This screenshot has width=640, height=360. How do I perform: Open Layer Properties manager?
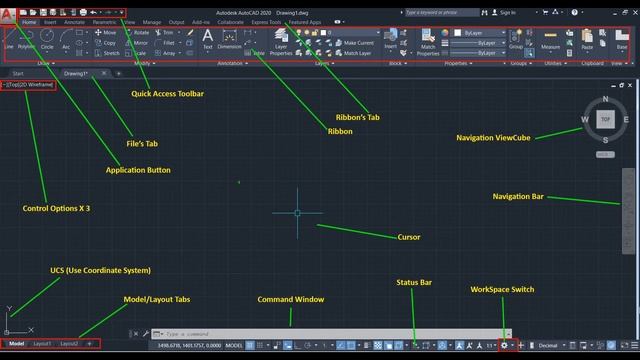281,42
